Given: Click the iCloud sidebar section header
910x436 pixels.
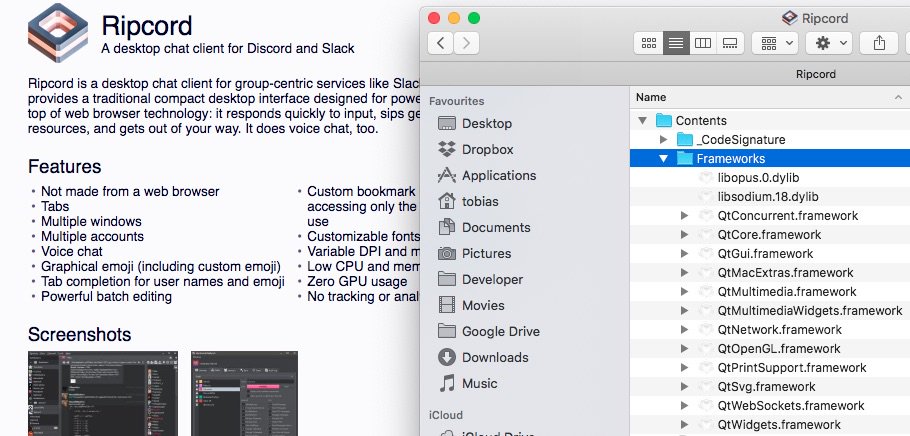Looking at the screenshot, I should [x=446, y=415].
